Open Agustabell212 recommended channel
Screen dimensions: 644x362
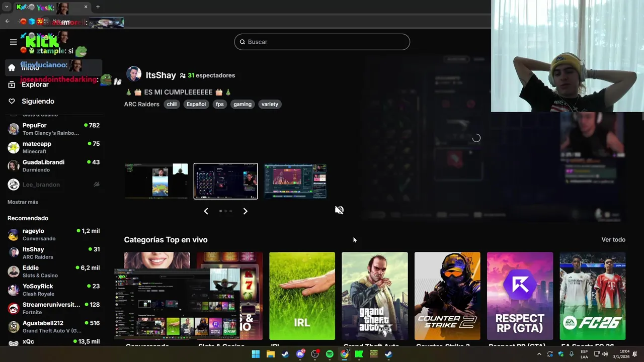click(53, 327)
